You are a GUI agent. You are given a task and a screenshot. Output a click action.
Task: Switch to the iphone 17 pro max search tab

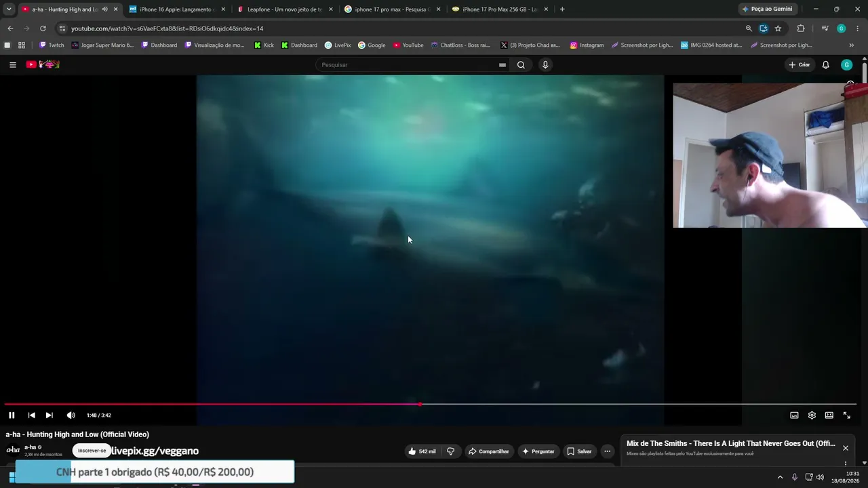(x=393, y=9)
